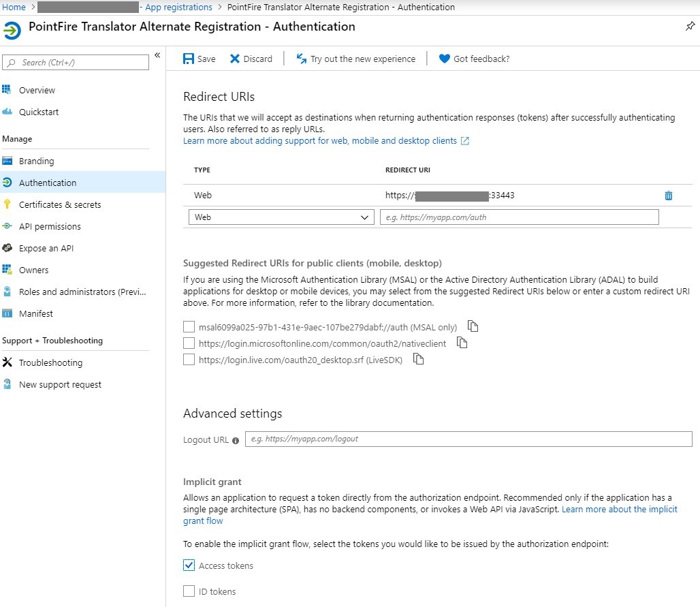Click the new redirect URI input field
The width and height of the screenshot is (700, 607).
click(x=519, y=217)
